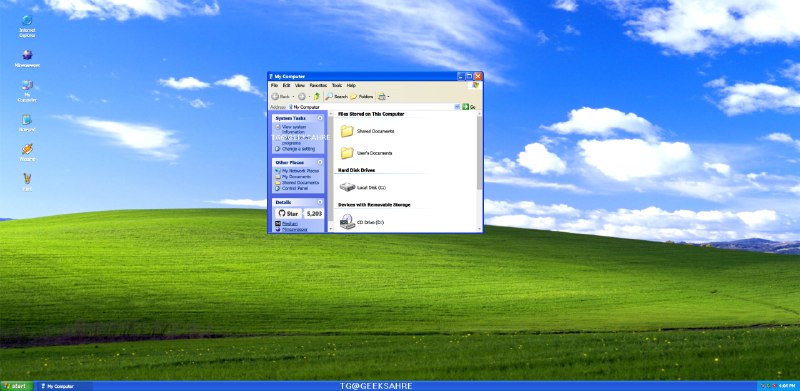The image size is (800, 391).
Task: Click Change a setting link
Action: (298, 149)
